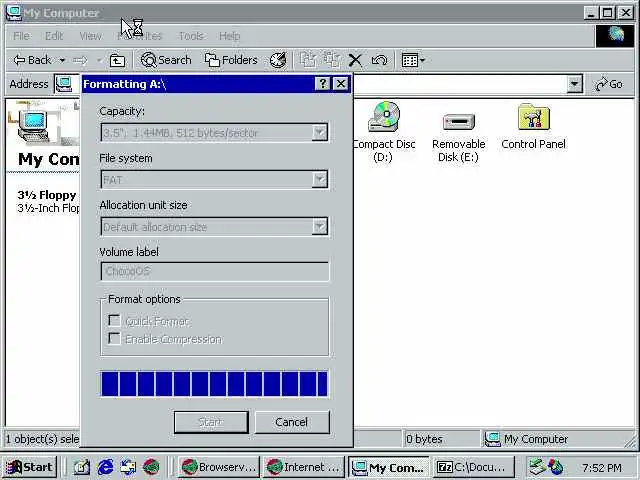Open the Forward history dropdown arrow
This screenshot has height=480, width=640.
pos(99,60)
